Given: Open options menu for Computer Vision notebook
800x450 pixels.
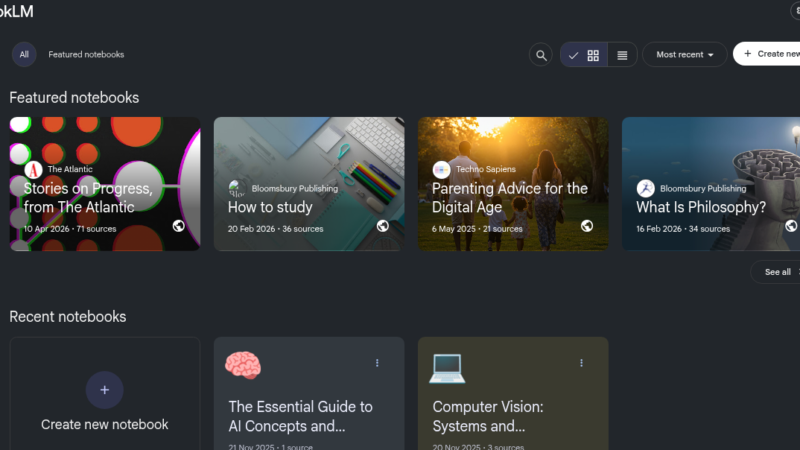Looking at the screenshot, I should (581, 363).
